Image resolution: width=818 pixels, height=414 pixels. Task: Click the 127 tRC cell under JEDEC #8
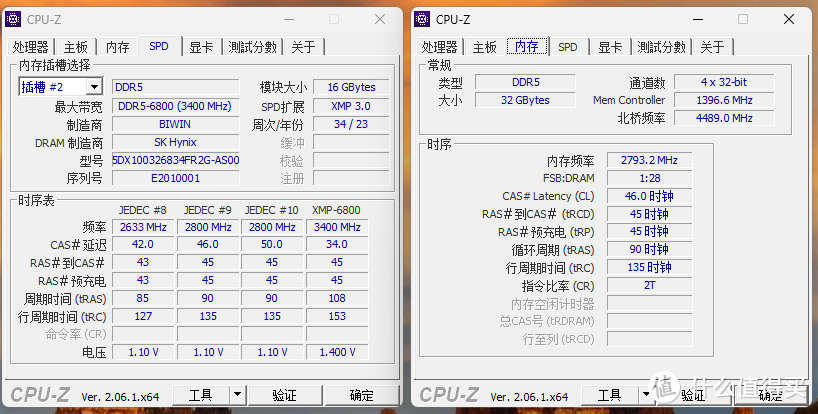pyautogui.click(x=143, y=316)
